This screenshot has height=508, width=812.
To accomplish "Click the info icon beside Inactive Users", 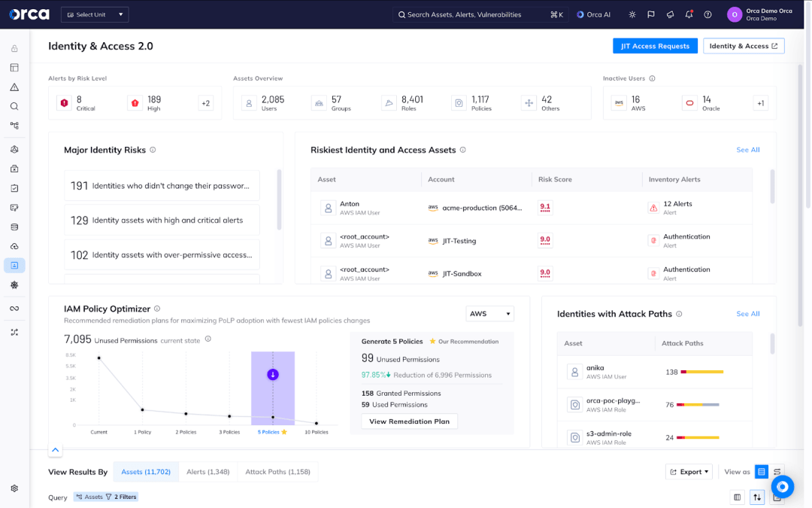I will 652,78.
